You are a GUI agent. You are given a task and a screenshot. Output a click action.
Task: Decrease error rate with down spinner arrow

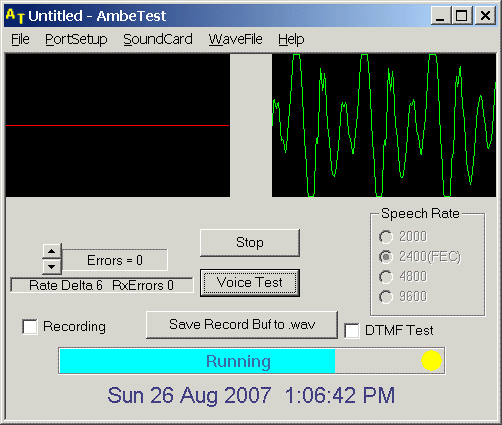52,267
